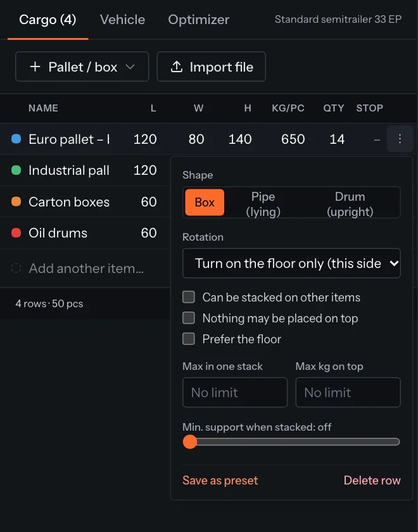Screen dimensions: 418x532
Task: Click the blue Euro pallet color dot
Action: 16,139
